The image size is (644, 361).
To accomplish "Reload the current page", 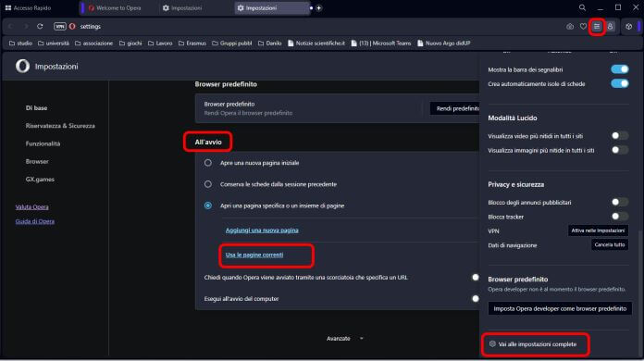I will coord(40,26).
